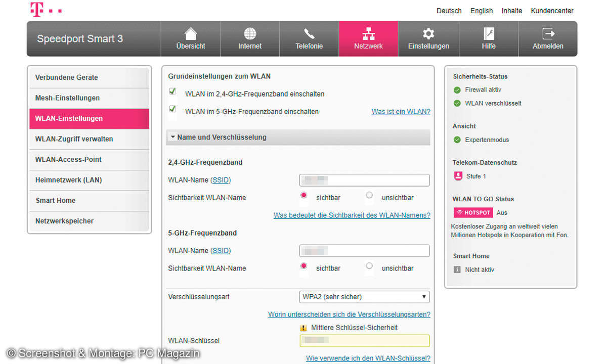Focus the 2,4-GHz WLAN-Name input field

(364, 180)
